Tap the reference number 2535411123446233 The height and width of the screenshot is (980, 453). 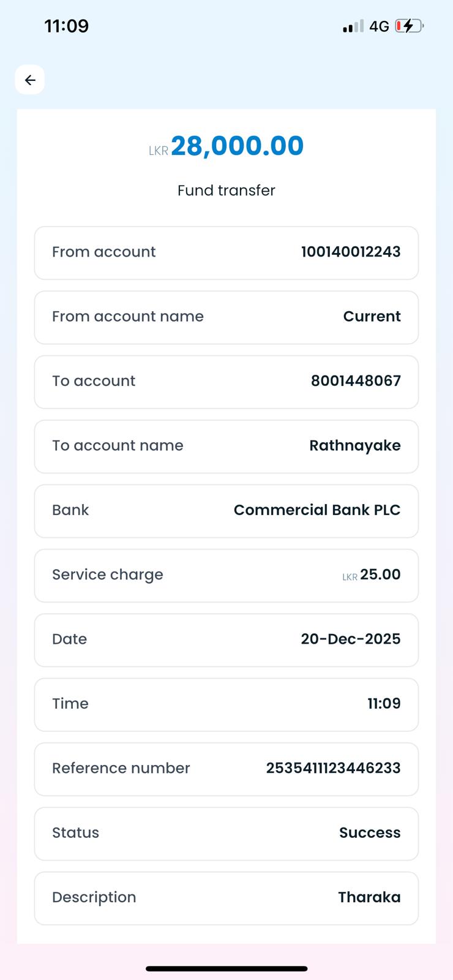coord(333,768)
